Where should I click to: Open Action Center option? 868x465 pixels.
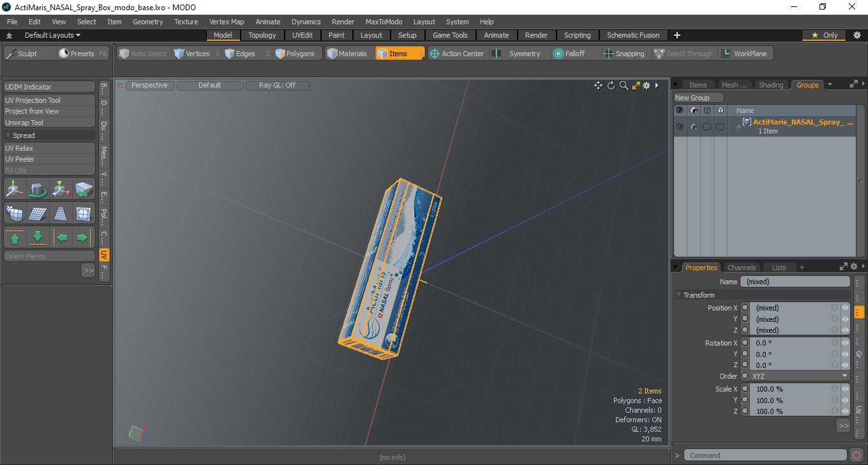(457, 54)
